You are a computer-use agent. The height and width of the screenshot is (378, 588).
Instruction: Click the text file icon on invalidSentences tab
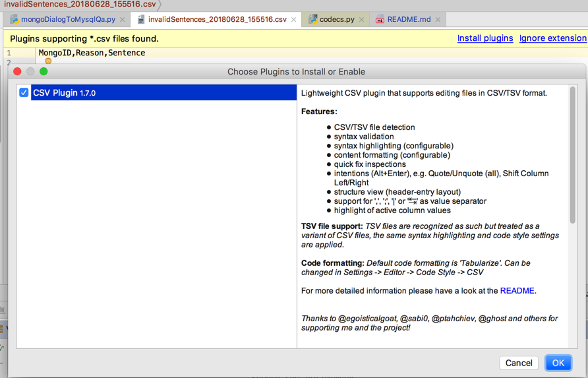coord(141,20)
